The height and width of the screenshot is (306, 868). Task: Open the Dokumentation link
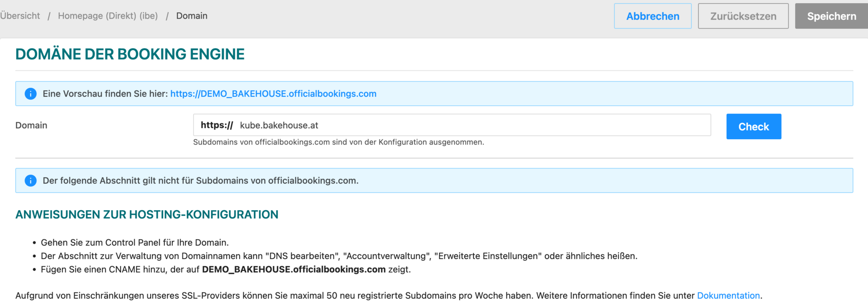click(x=728, y=296)
